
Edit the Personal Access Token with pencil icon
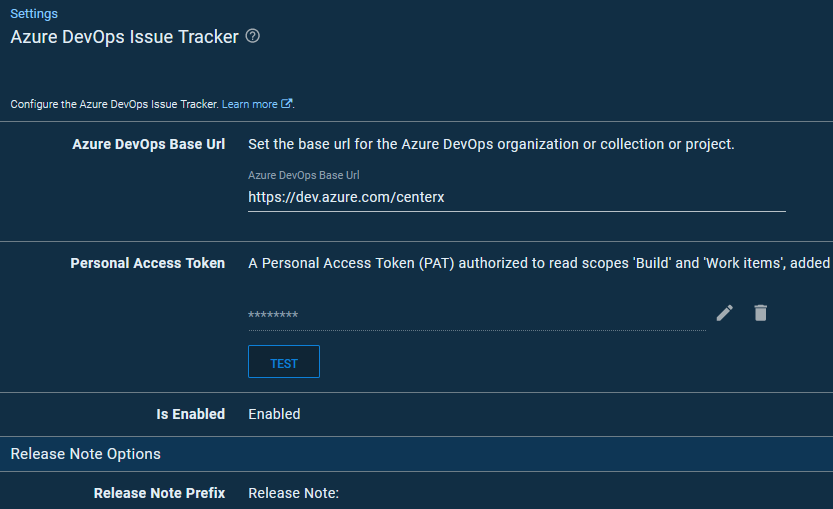725,313
